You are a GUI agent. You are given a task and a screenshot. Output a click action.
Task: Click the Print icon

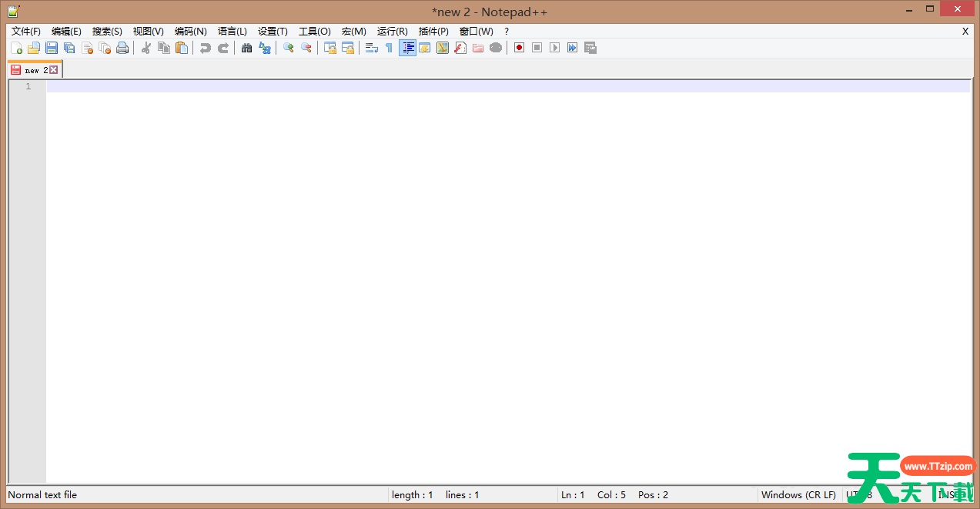coord(122,47)
